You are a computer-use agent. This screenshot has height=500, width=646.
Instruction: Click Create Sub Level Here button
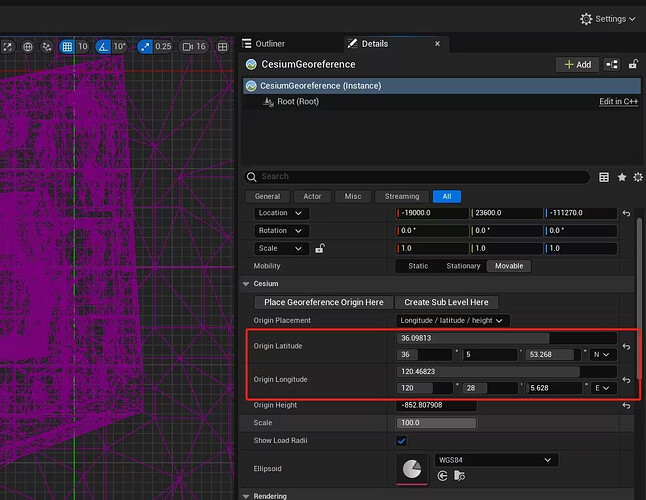click(446, 302)
